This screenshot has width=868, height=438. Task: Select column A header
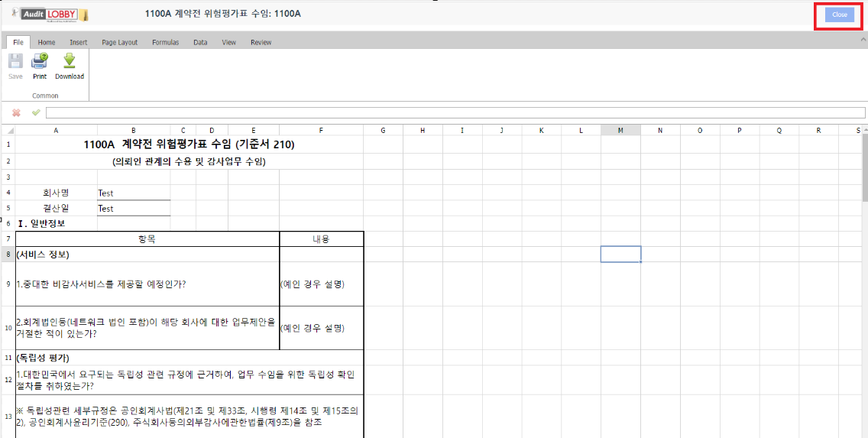click(x=57, y=130)
